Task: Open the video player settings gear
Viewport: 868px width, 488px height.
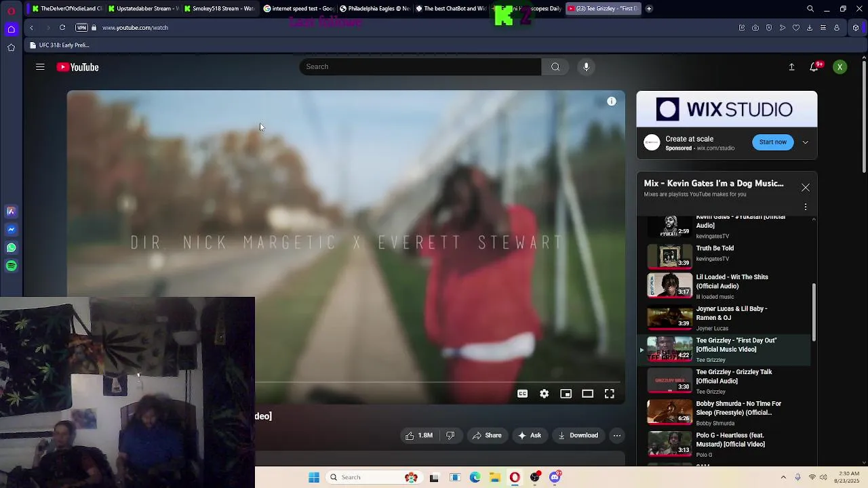Action: point(545,394)
